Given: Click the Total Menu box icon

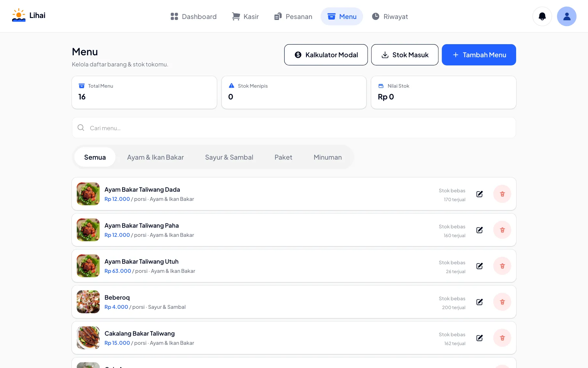Looking at the screenshot, I should (x=82, y=86).
